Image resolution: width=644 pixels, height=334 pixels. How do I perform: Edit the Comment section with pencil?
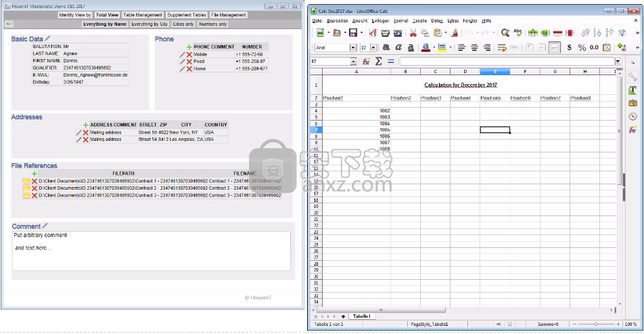coord(45,226)
